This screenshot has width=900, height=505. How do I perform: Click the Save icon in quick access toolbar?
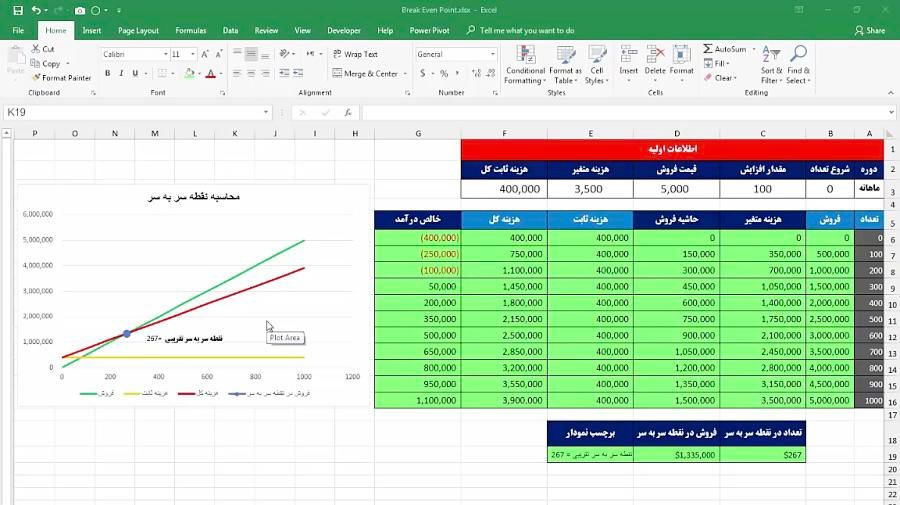click(18, 10)
